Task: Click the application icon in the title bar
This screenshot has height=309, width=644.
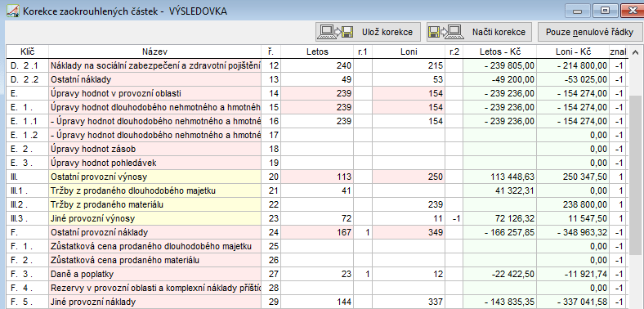Action: point(12,11)
